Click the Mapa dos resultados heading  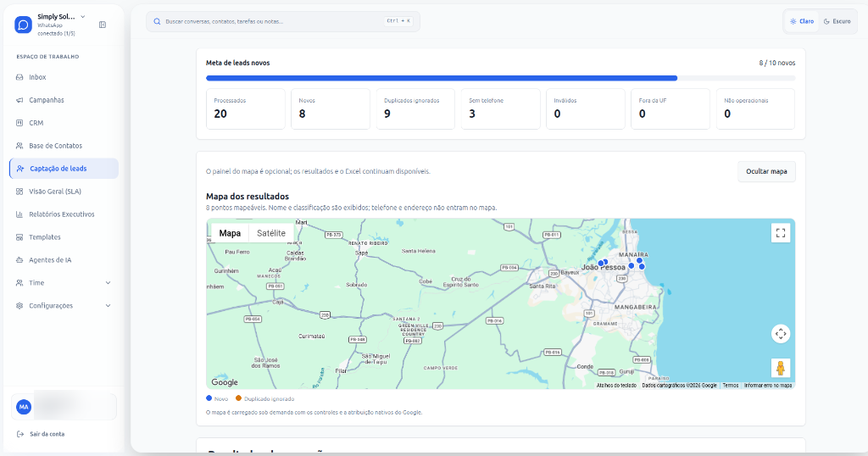click(248, 197)
